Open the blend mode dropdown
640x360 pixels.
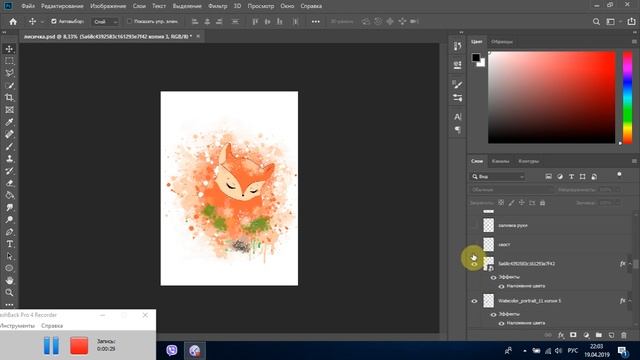coord(512,190)
